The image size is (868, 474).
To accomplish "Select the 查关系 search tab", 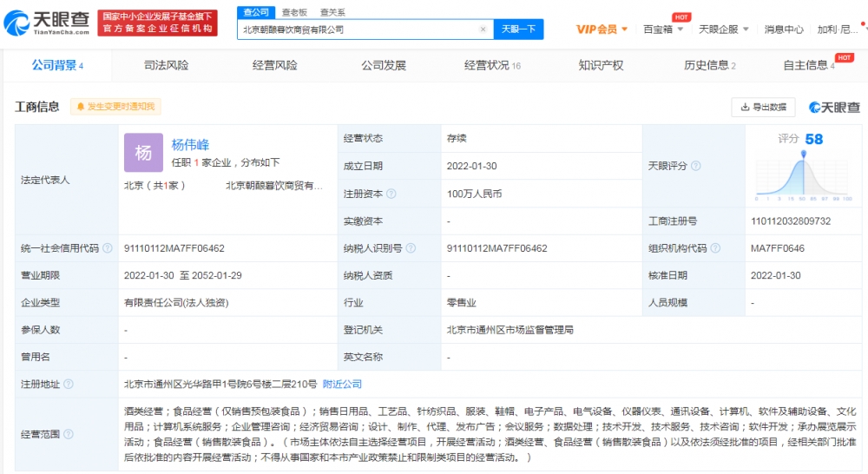I will (x=332, y=12).
